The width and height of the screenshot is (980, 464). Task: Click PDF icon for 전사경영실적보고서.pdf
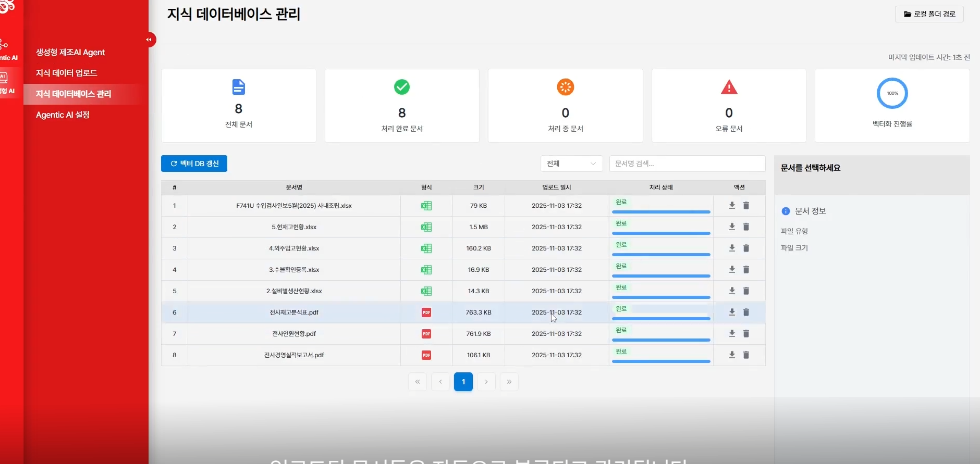tap(426, 355)
